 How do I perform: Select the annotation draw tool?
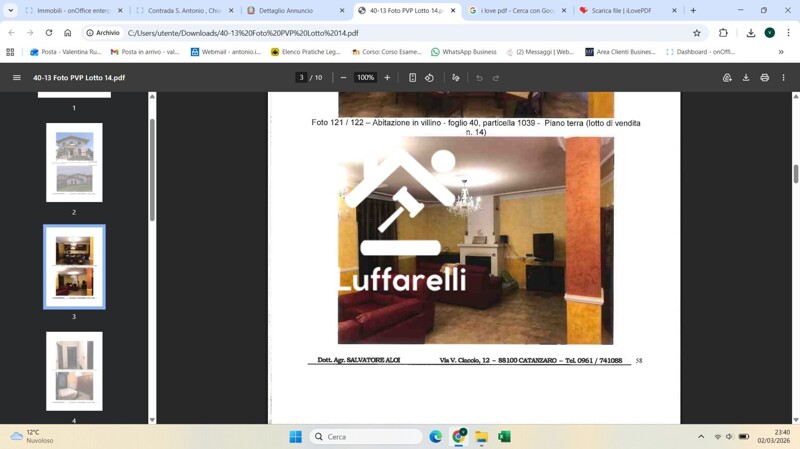point(455,78)
